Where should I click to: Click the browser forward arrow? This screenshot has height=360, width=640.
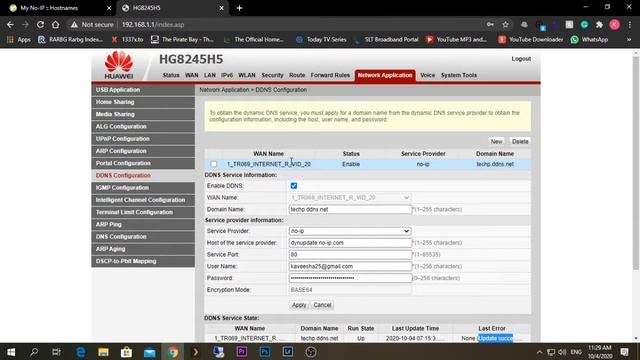(25, 24)
